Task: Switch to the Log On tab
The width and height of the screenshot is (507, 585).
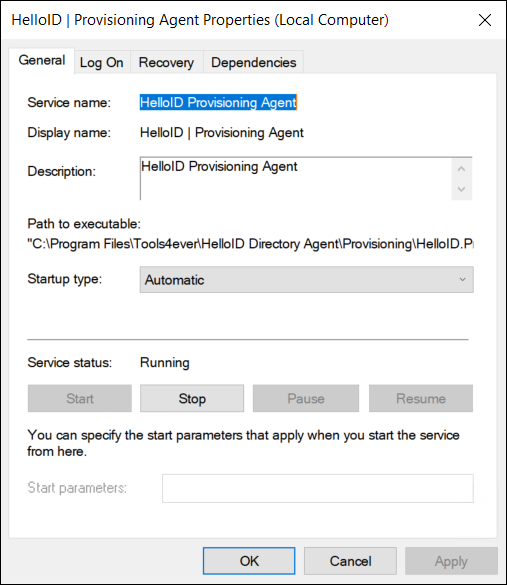Action: click(x=102, y=62)
